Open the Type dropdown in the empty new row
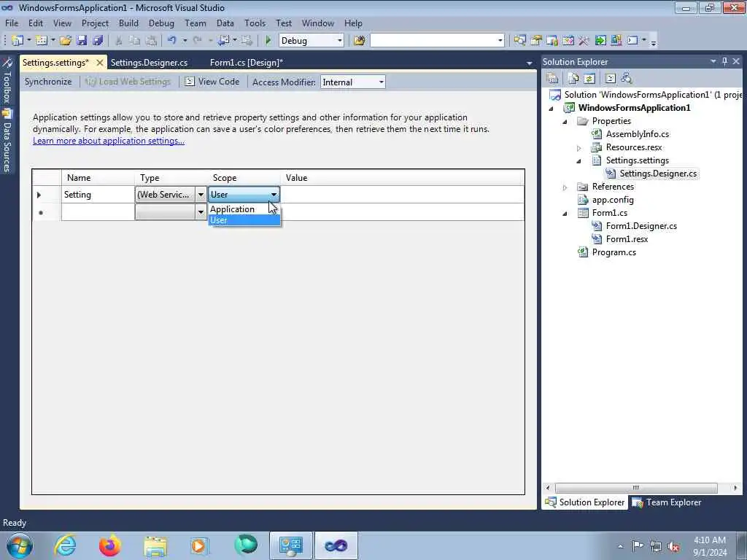 coord(201,212)
